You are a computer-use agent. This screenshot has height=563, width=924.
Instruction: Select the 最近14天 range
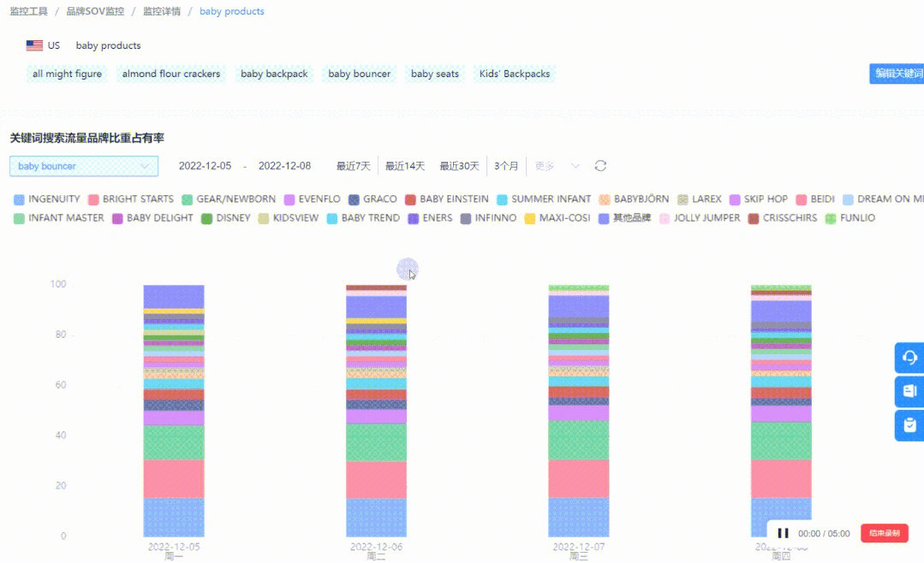[x=405, y=166]
